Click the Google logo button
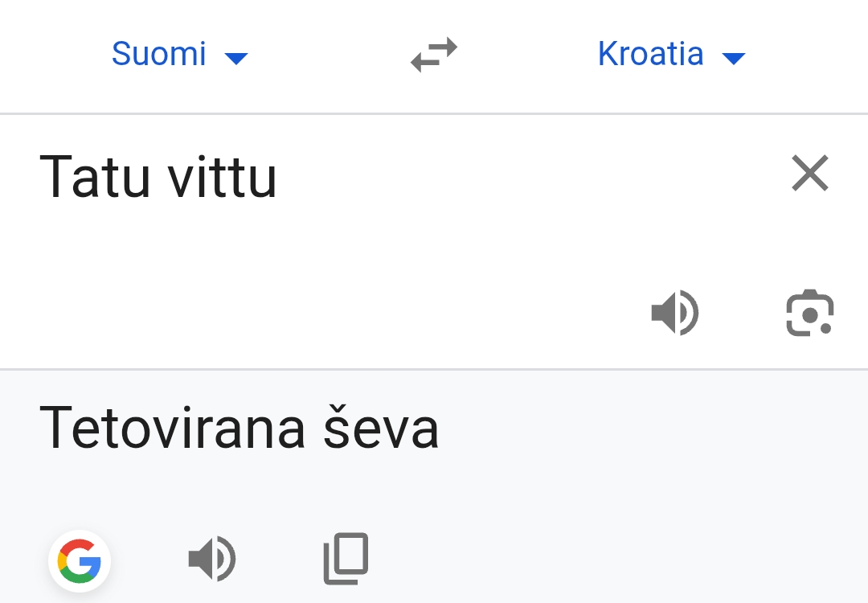The image size is (868, 603). pos(80,561)
